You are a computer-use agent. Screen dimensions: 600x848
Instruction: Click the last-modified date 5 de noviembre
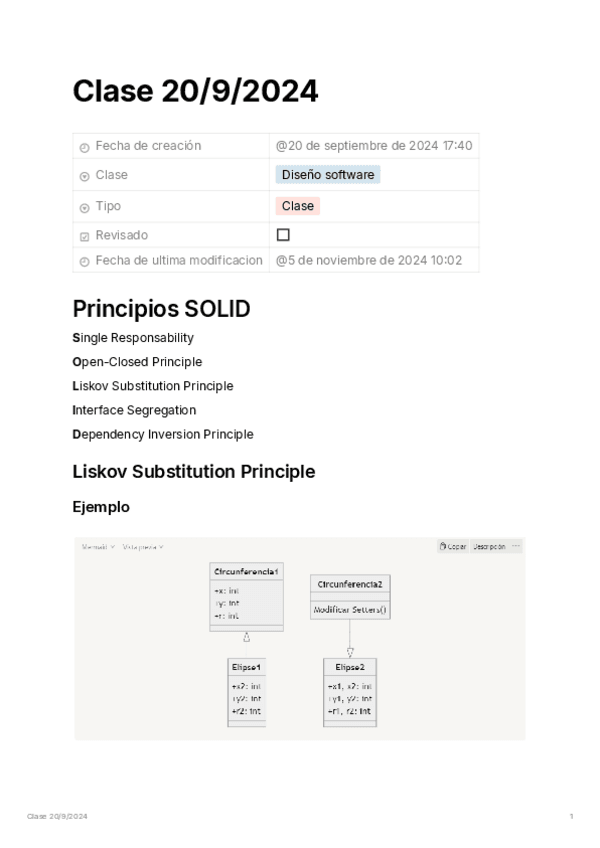[x=369, y=261]
